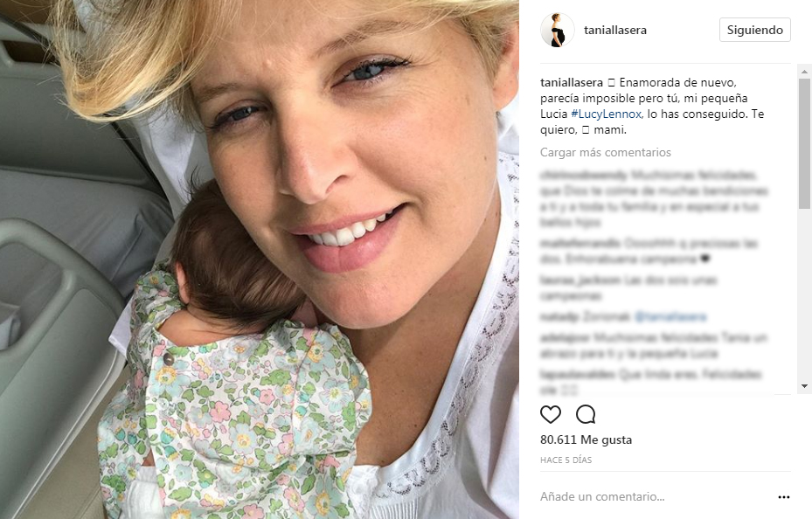Image resolution: width=812 pixels, height=519 pixels.
Task: Click the empty scrollbar track below thumb
Action: [x=804, y=295]
